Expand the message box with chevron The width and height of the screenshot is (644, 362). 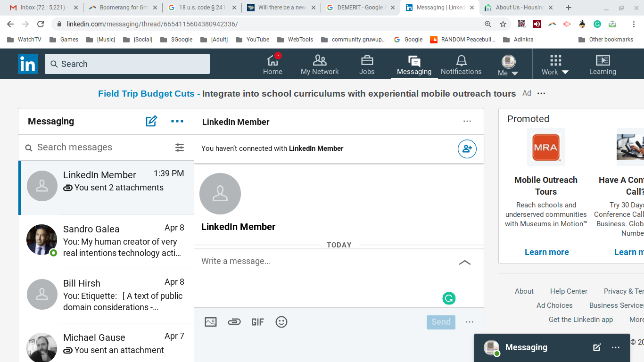tap(465, 263)
